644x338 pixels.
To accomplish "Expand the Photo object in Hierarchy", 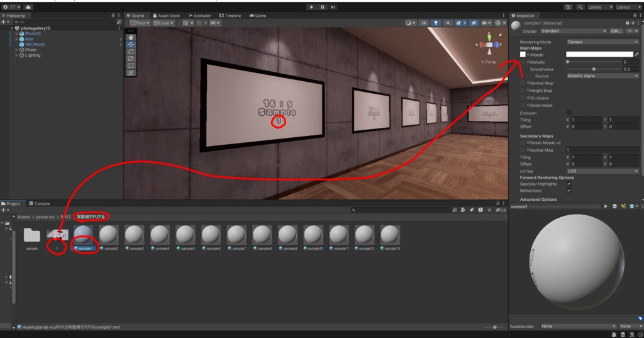I will click(x=17, y=50).
